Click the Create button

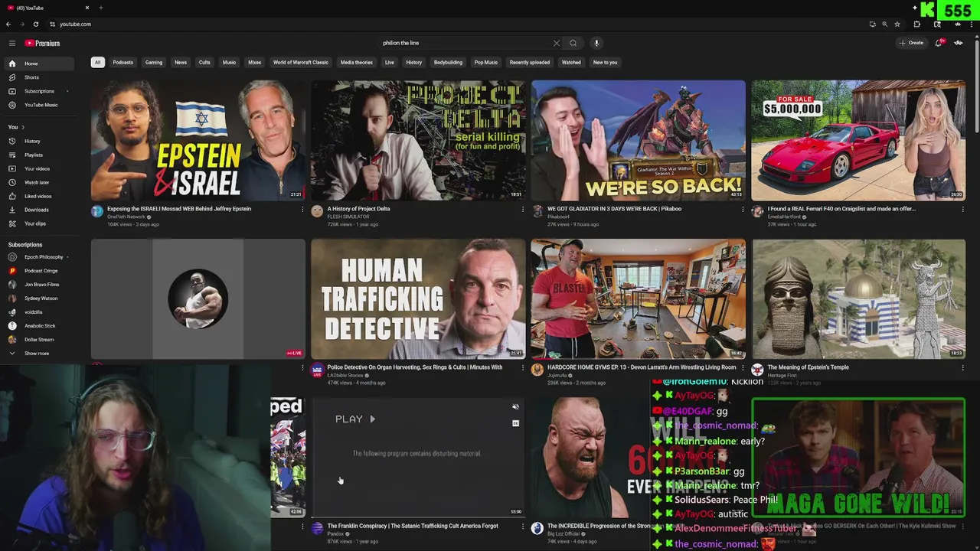(x=911, y=43)
